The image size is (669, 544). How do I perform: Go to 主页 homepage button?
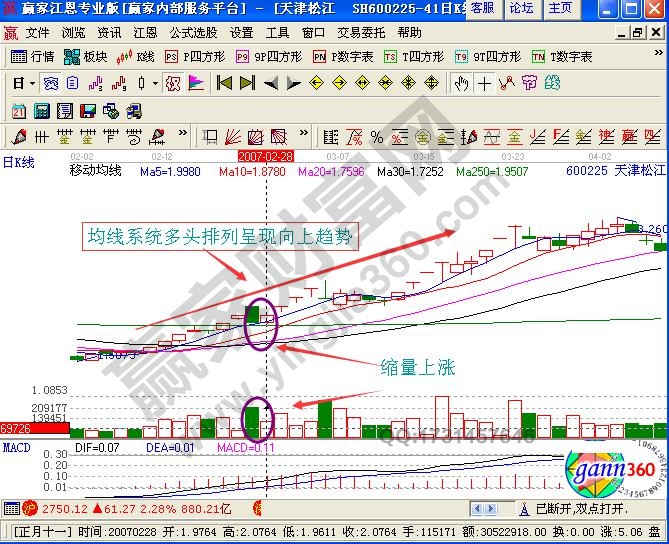click(560, 8)
